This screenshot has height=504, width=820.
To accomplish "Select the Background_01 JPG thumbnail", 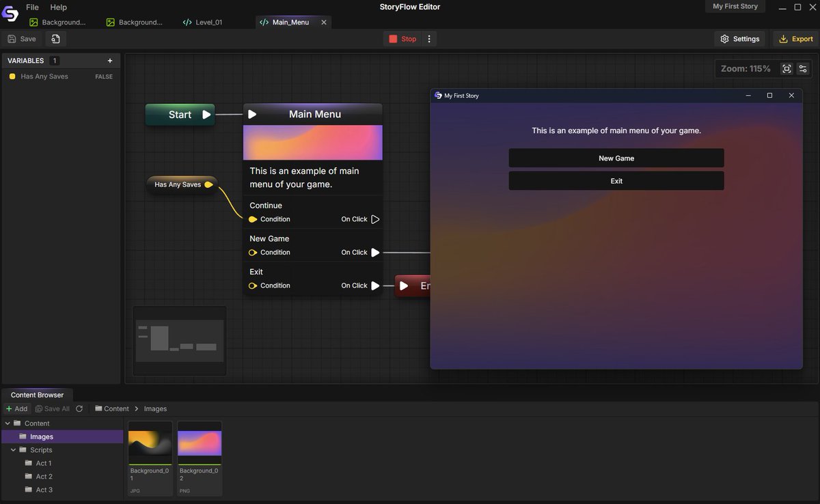I will pyautogui.click(x=150, y=458).
